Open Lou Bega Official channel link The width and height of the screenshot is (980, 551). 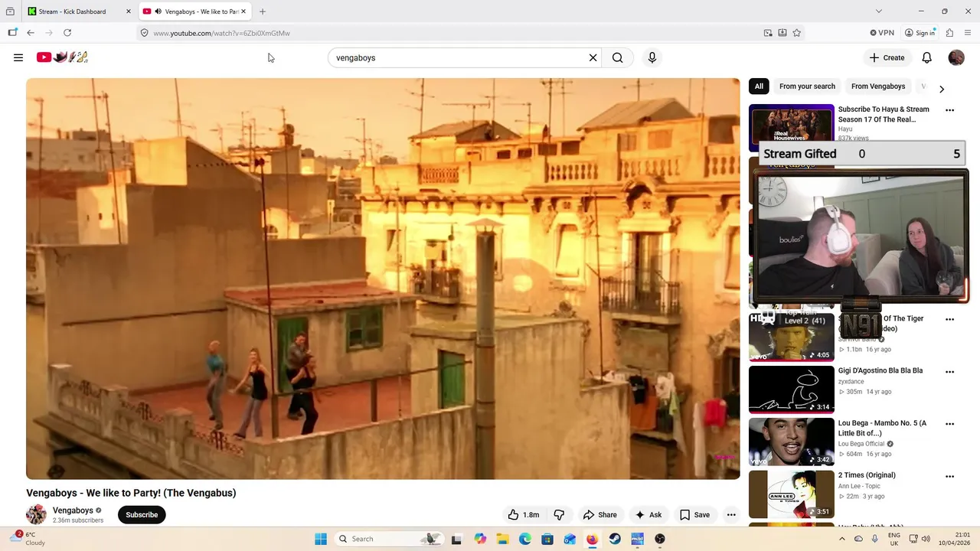(x=861, y=444)
